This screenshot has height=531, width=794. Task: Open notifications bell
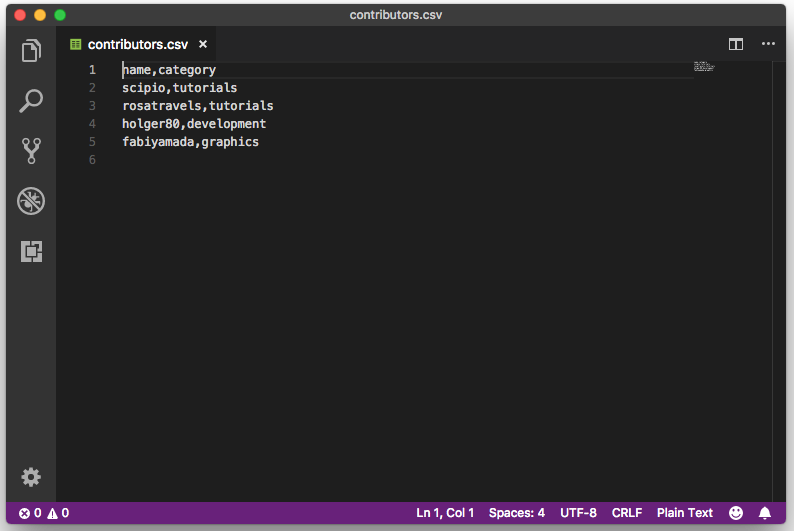[765, 513]
